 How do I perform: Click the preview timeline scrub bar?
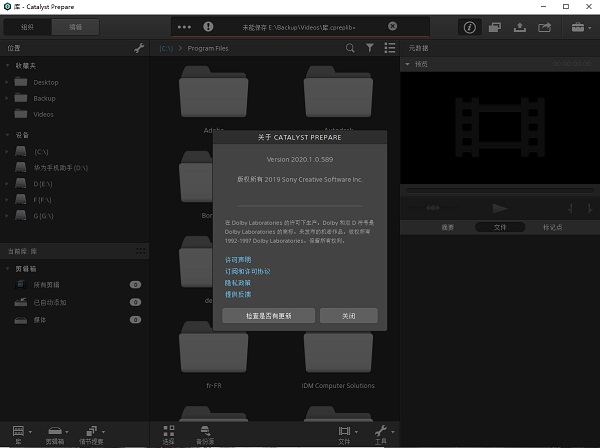(499, 187)
